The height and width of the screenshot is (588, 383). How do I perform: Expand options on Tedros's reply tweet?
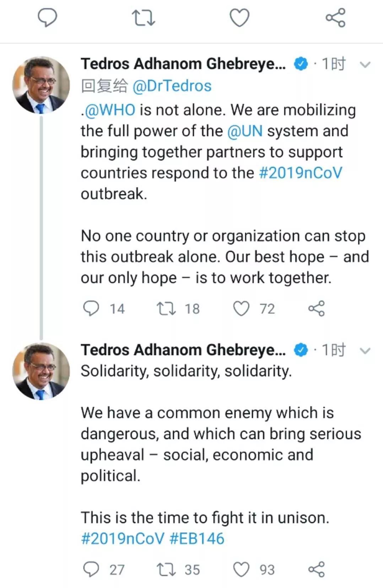click(365, 65)
